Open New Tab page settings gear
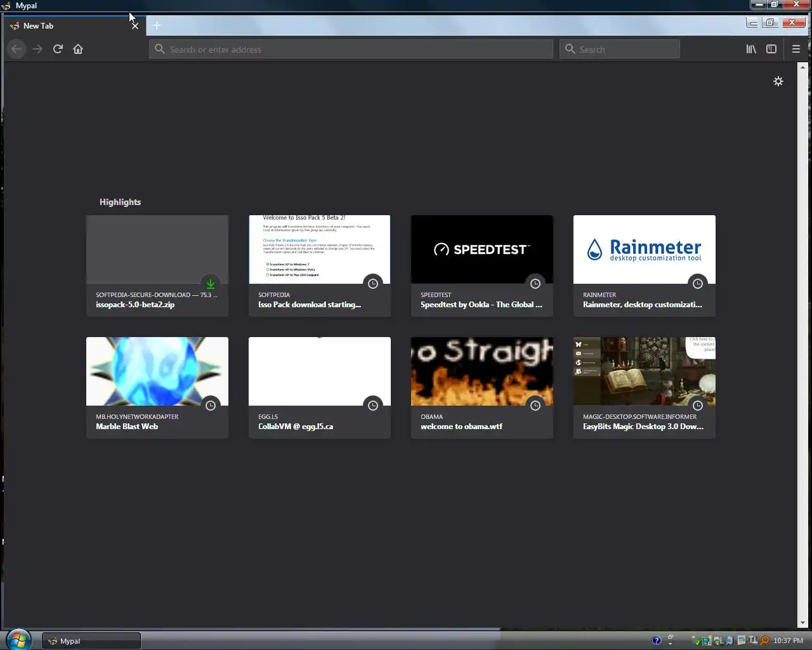The height and width of the screenshot is (650, 812). [x=778, y=81]
